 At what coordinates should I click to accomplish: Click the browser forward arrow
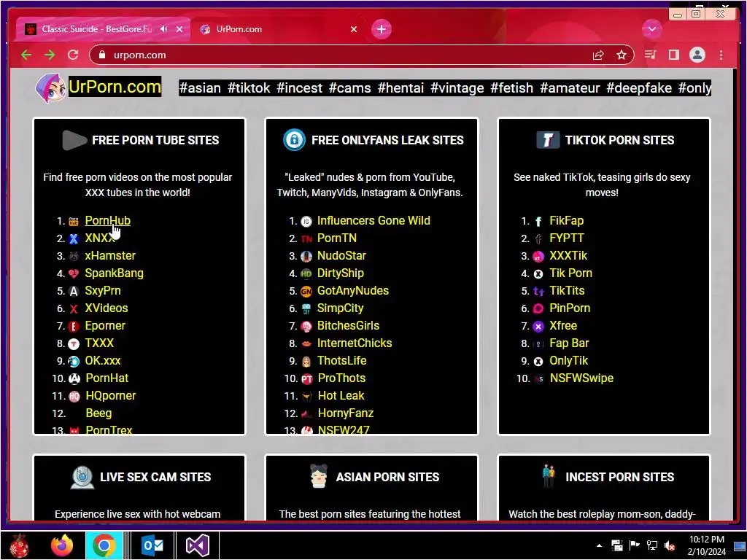[x=50, y=55]
